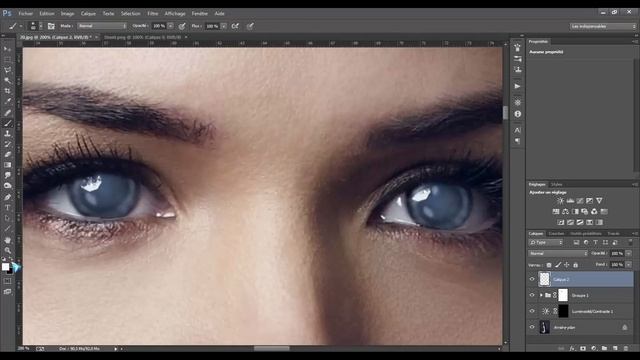Viewport: 640px width, 360px height.
Task: Select the Path Selection tool
Action: (x=7, y=218)
